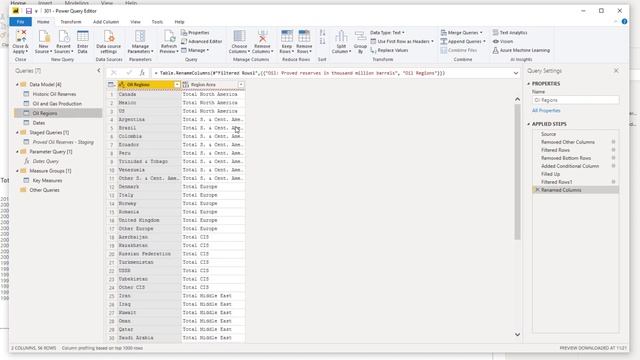Open the Merge Queries dropdown
This screenshot has width=640, height=360.
tap(462, 33)
